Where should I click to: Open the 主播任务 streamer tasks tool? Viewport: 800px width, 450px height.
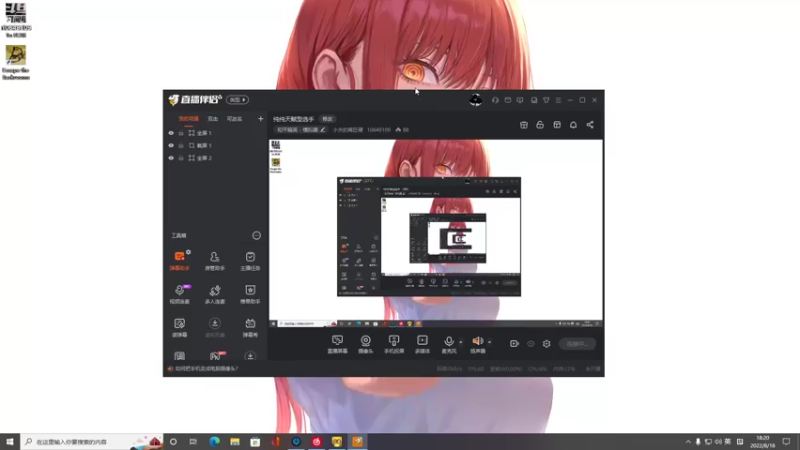point(250,260)
